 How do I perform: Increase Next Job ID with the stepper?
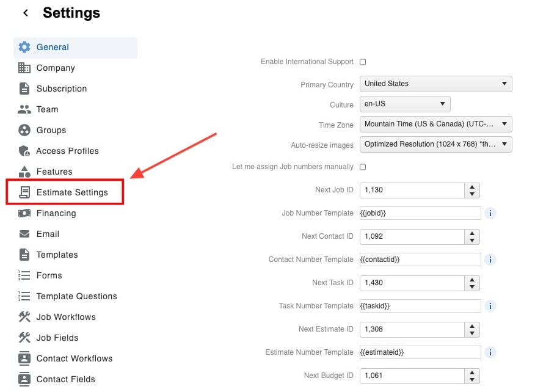click(471, 187)
